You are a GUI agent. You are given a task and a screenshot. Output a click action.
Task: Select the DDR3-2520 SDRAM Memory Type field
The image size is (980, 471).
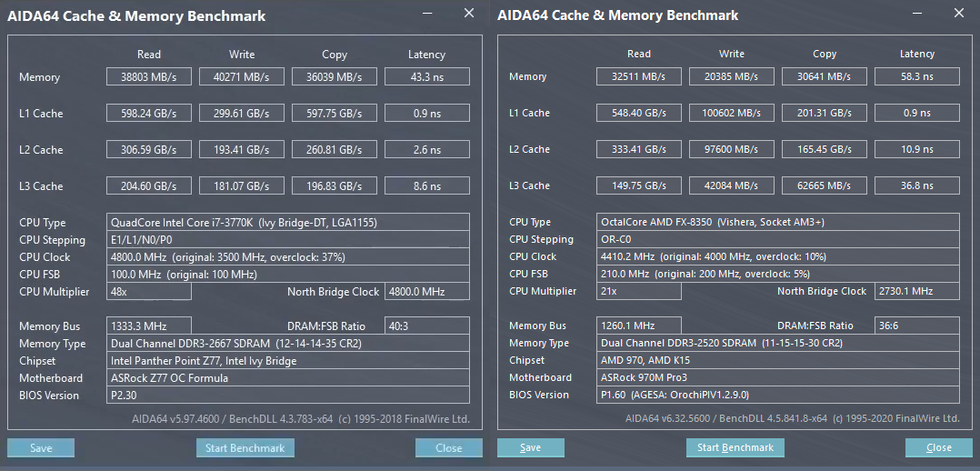pos(778,343)
